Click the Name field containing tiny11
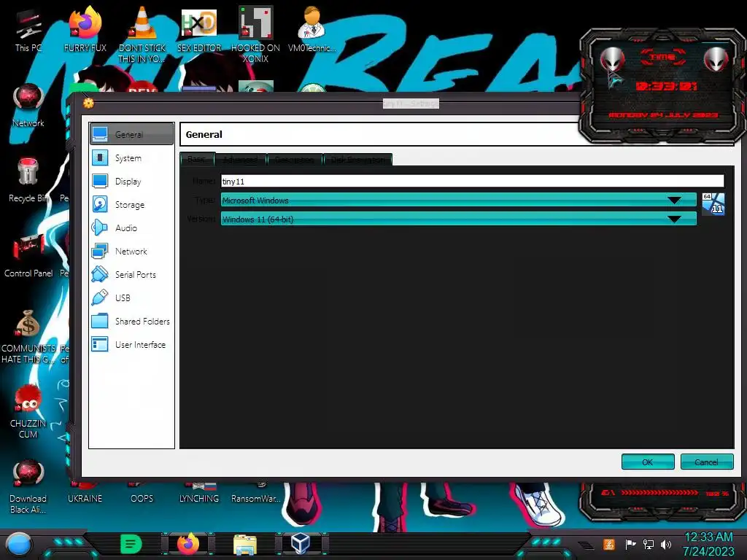This screenshot has height=560, width=747. point(472,181)
